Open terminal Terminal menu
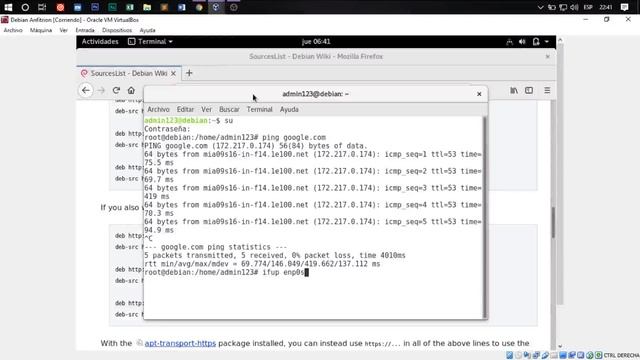 tap(259, 109)
